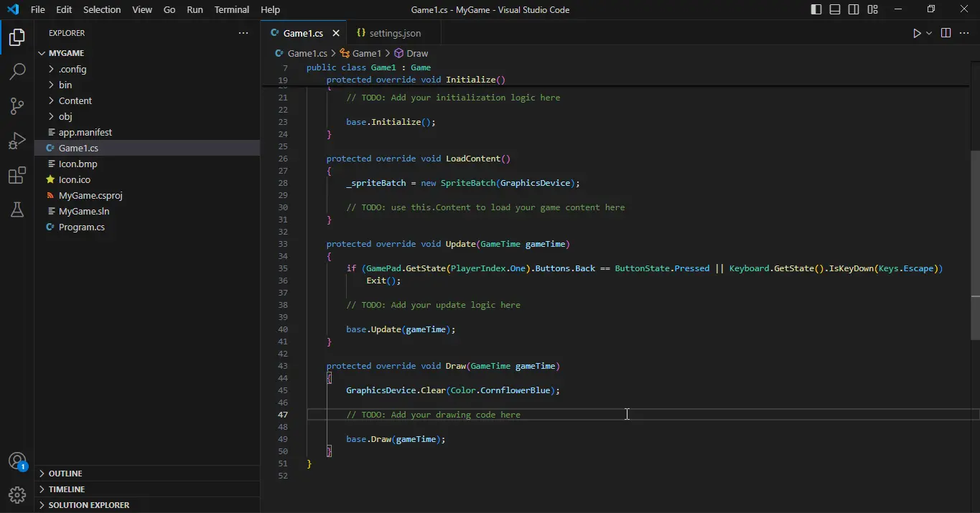Open the Accounts menu icon
Viewport: 980px width, 513px height.
(x=17, y=461)
